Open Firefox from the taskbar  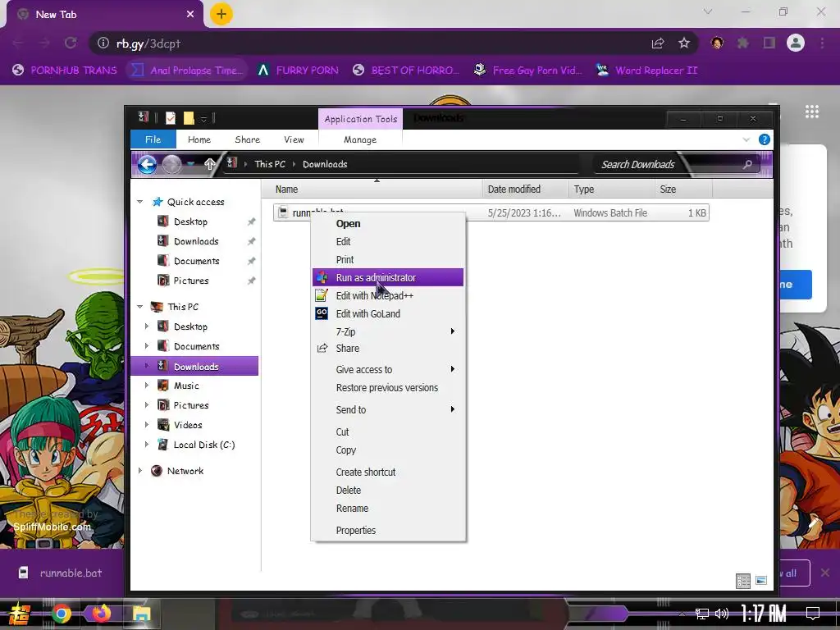[x=101, y=613]
